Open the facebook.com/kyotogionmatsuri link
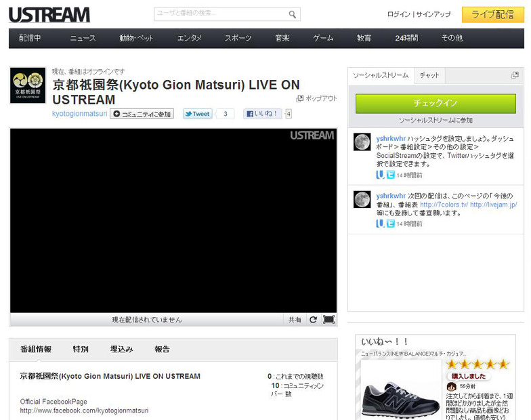The width and height of the screenshot is (531, 420). click(x=84, y=411)
